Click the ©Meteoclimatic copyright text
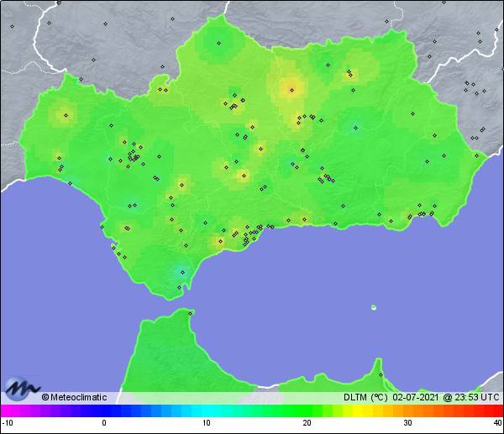Screen dimensions: 504x434 coord(74,397)
